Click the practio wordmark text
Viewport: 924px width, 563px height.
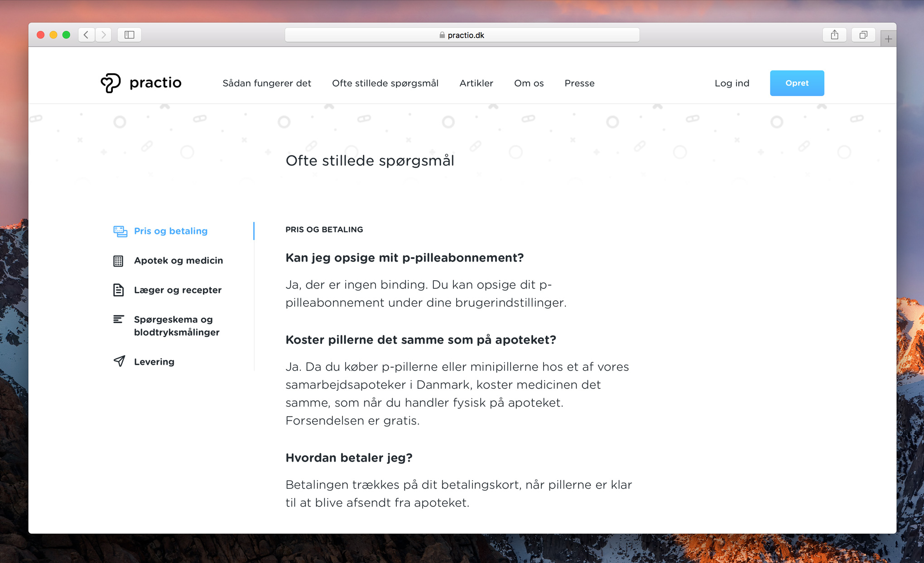click(x=155, y=83)
